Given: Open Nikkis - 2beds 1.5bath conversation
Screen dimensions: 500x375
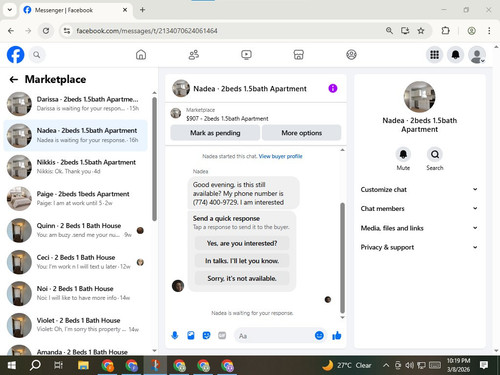Looking at the screenshot, I should [75, 167].
